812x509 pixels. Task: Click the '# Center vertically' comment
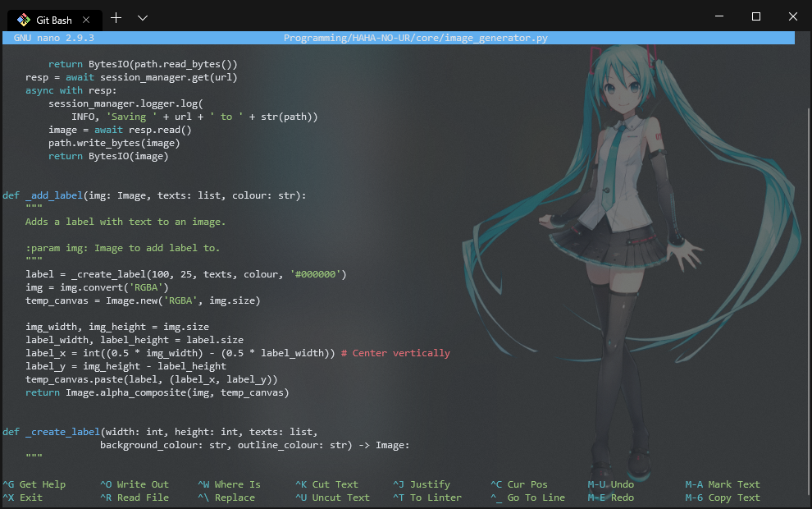[x=395, y=353]
